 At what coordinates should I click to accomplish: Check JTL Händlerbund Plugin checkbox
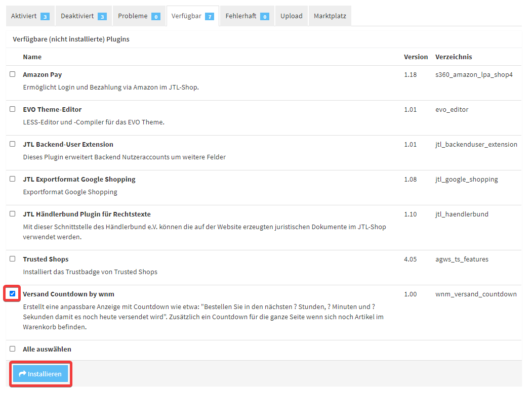click(13, 214)
